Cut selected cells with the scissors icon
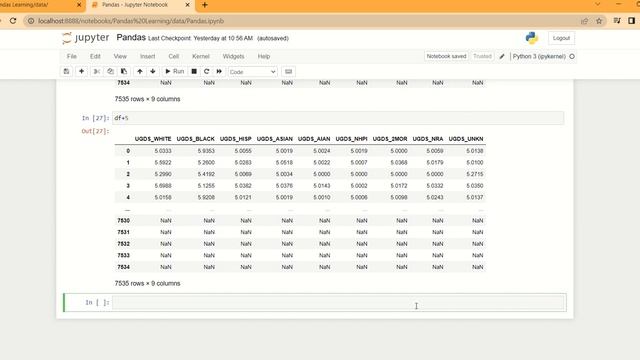This screenshot has height=360, width=640. pyautogui.click(x=97, y=71)
